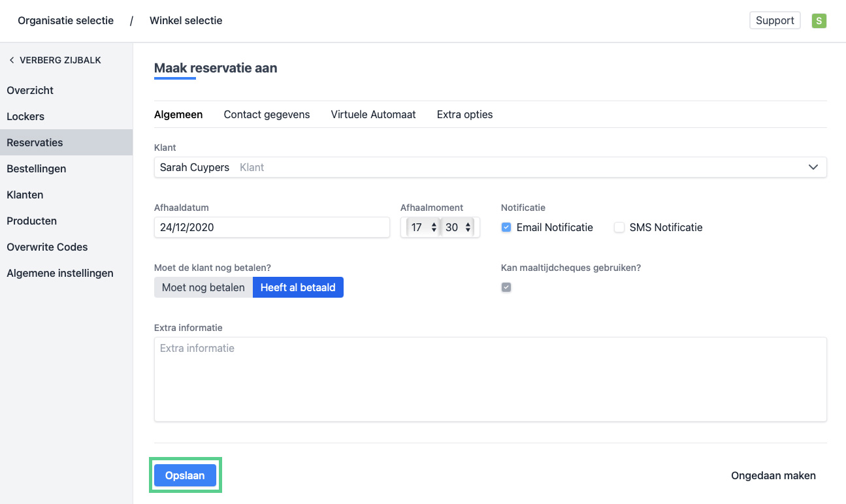The image size is (846, 504).
Task: Click Ongedaan maken to undo
Action: tap(773, 475)
